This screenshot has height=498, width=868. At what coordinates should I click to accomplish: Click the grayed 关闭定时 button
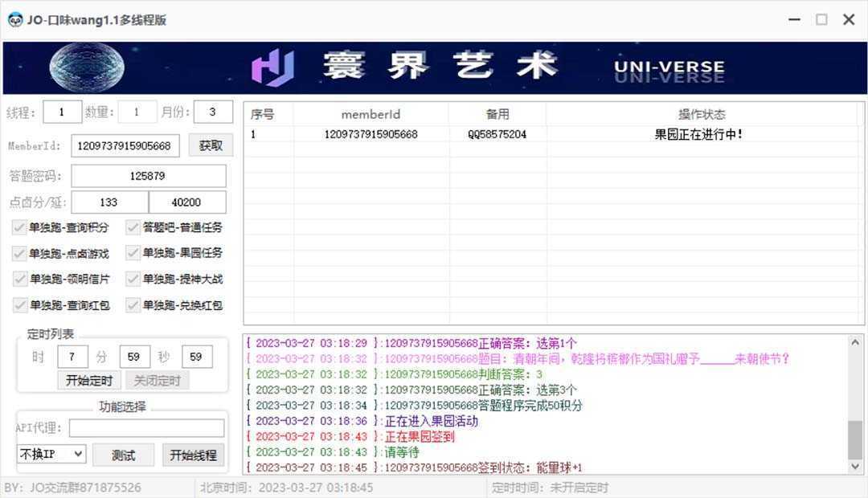[158, 380]
